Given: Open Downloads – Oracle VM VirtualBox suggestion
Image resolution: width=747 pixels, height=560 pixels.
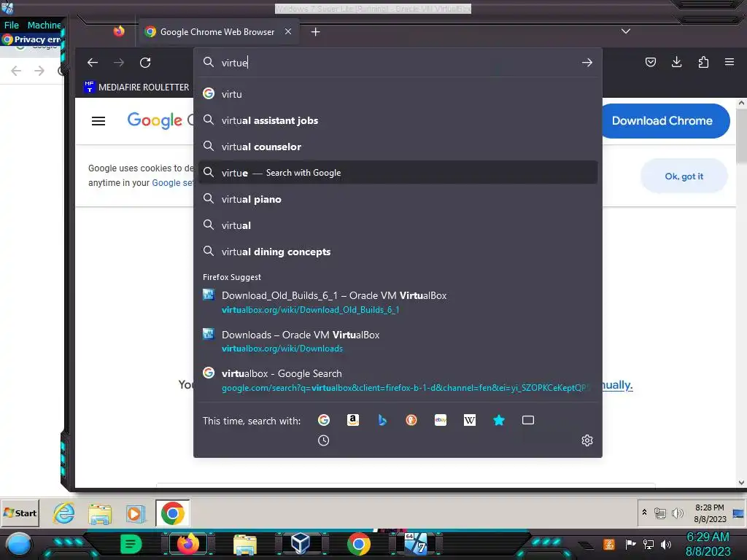Looking at the screenshot, I should [x=398, y=341].
